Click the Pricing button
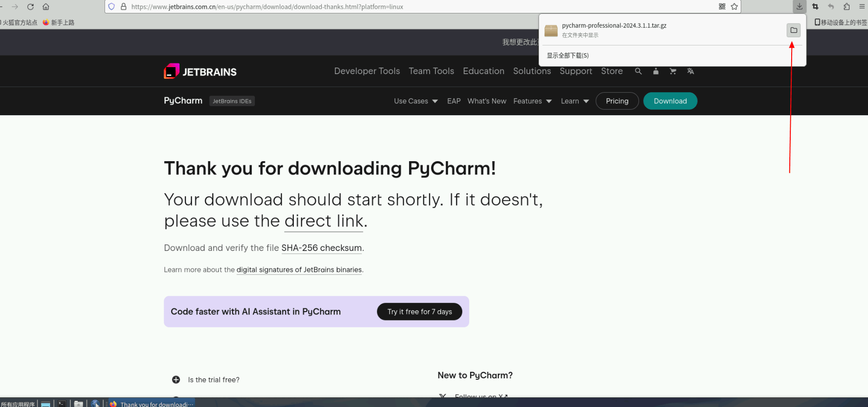The width and height of the screenshot is (868, 407). point(617,101)
